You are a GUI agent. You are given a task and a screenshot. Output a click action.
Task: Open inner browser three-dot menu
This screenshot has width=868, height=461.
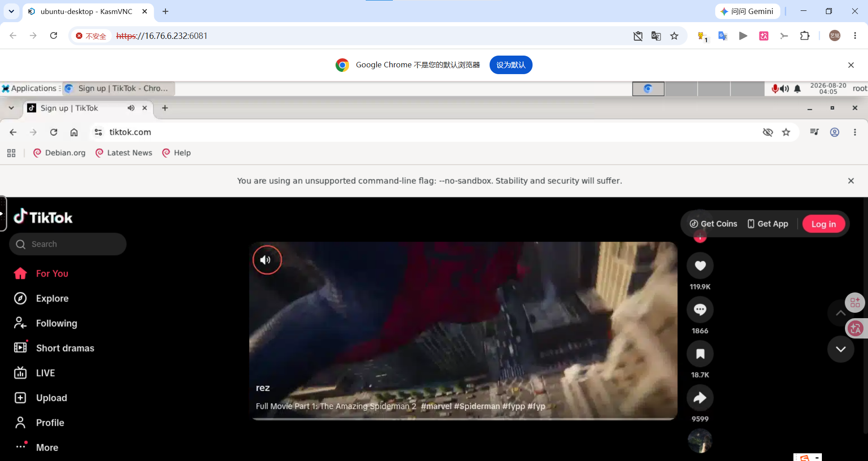click(854, 132)
